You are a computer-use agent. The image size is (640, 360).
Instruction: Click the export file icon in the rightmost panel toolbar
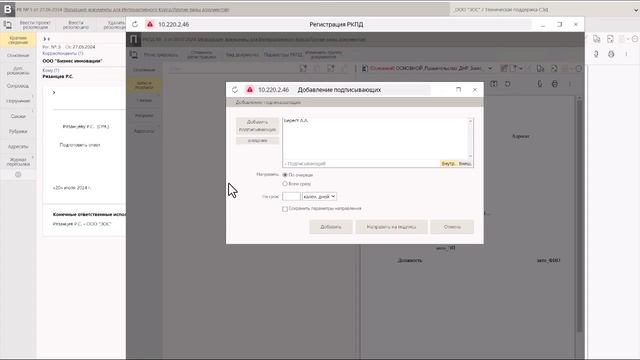[x=610, y=39]
